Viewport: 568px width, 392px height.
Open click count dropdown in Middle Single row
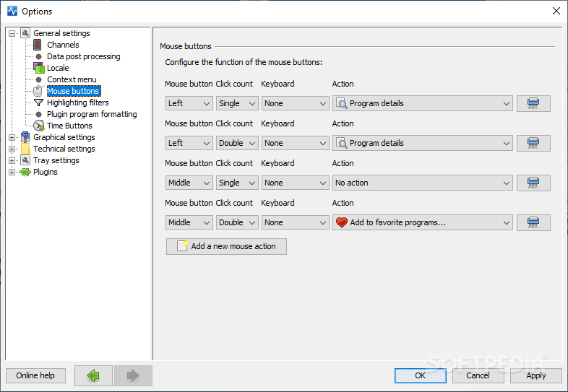[x=237, y=183]
